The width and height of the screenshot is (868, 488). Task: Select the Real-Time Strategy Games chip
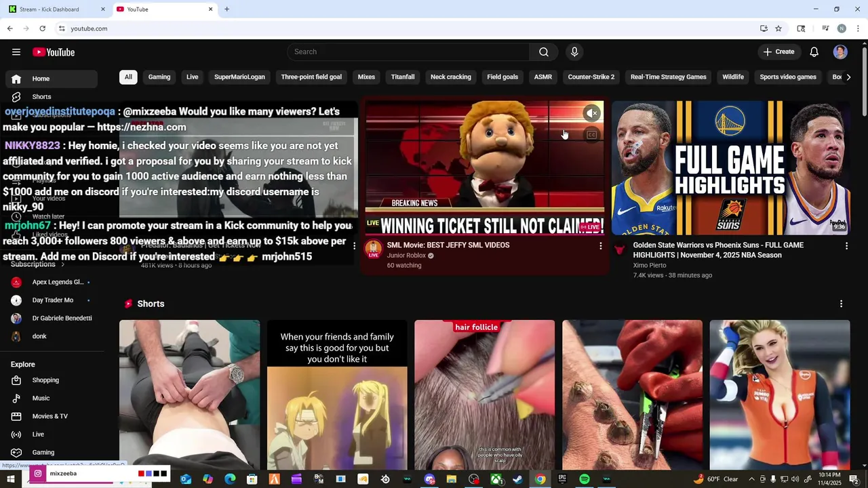[x=669, y=77]
